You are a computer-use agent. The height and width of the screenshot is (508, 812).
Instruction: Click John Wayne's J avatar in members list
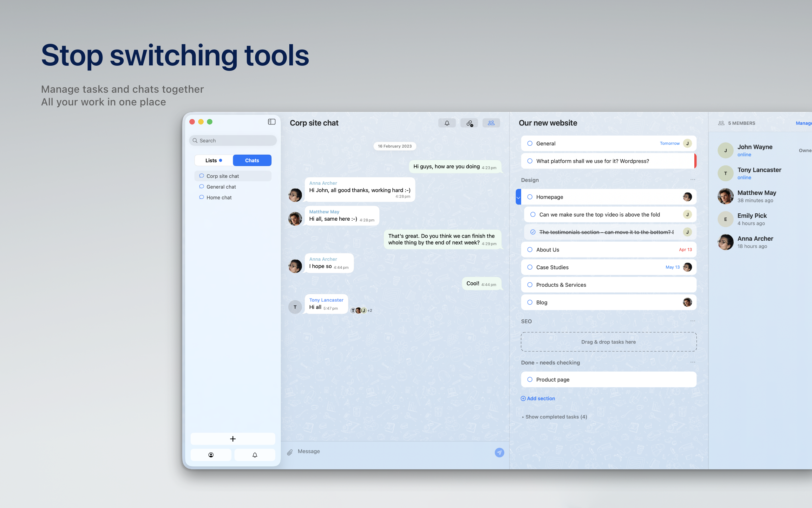coord(725,150)
